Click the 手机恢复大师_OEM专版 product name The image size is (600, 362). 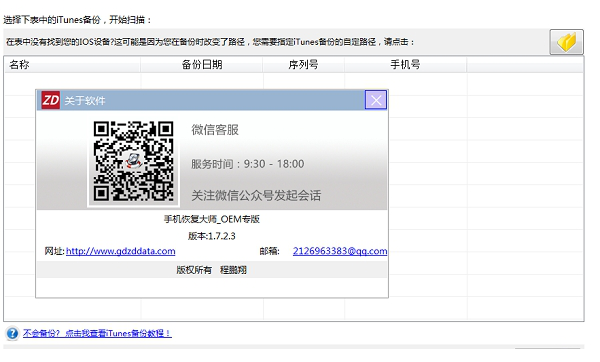click(x=212, y=219)
